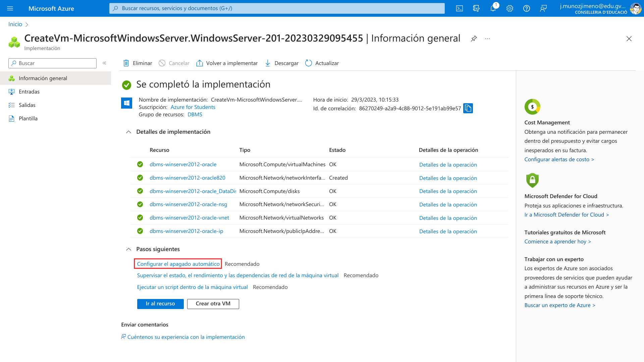Click Buscar un experto de Azure
The width and height of the screenshot is (644, 362).
[x=560, y=305]
